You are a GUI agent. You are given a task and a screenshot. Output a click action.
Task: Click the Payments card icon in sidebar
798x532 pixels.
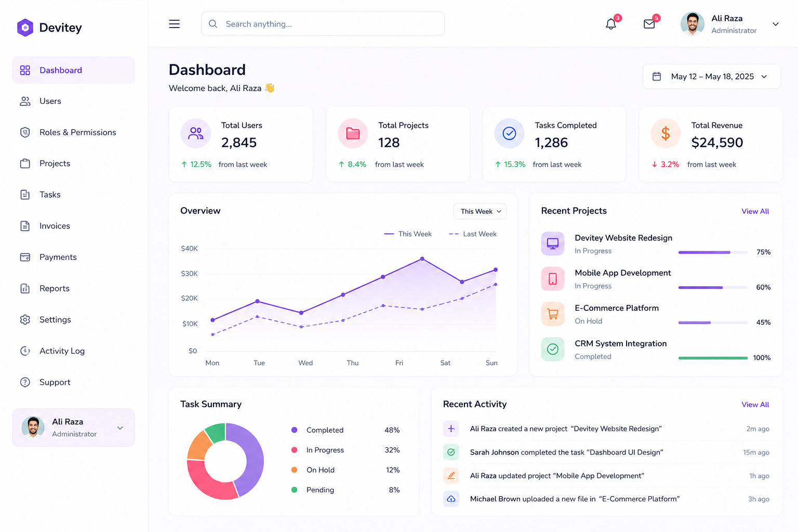(25, 257)
